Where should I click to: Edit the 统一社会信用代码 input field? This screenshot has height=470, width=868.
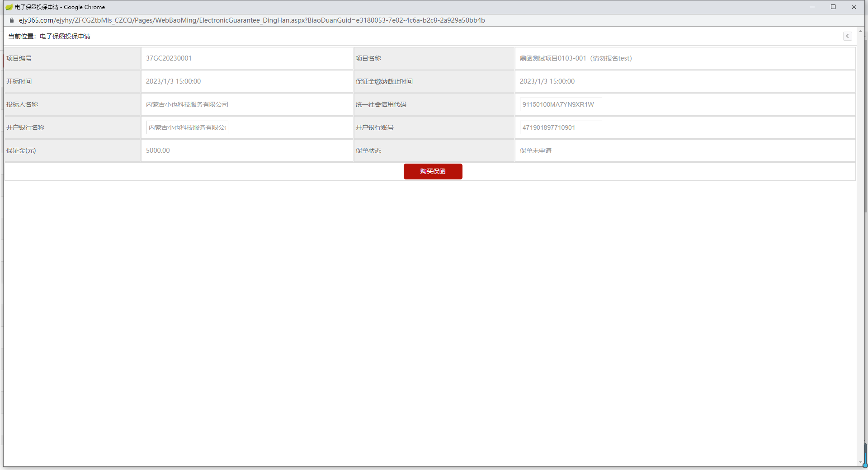point(561,104)
